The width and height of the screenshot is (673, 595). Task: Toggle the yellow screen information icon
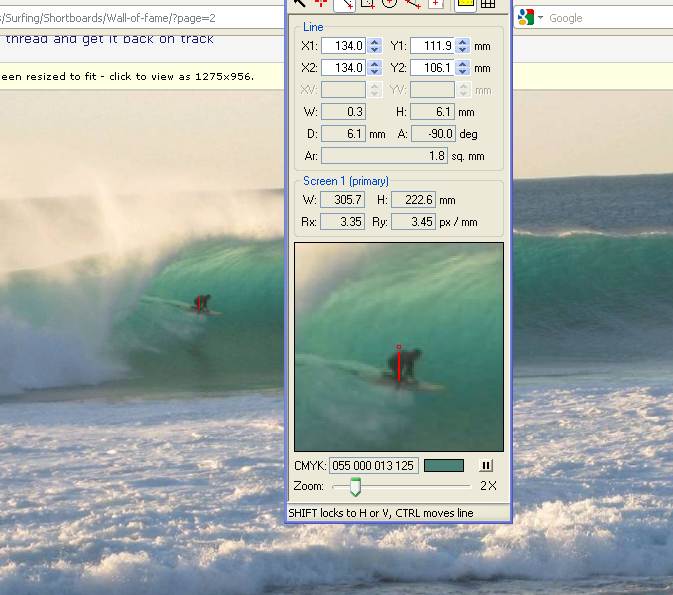point(465,4)
